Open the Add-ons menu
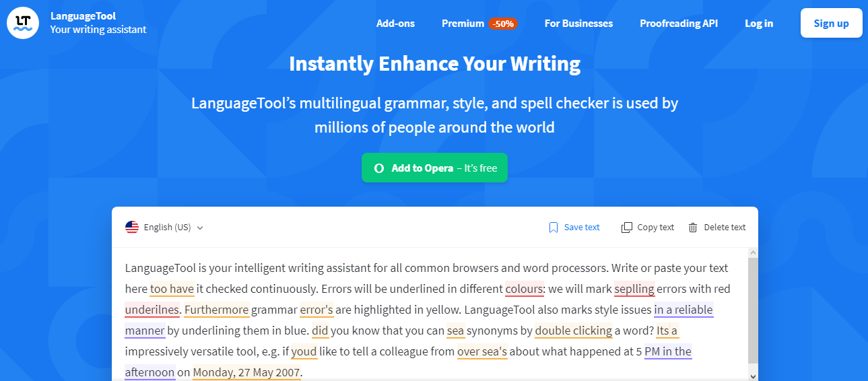This screenshot has height=381, width=868. 395,24
